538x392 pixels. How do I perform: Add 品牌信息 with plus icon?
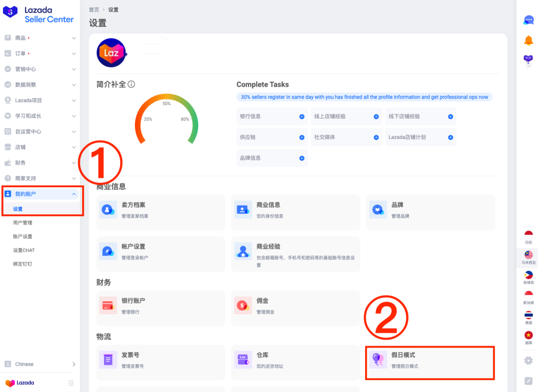302,158
